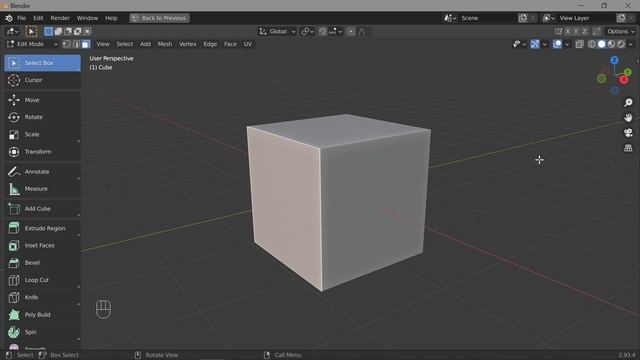This screenshot has width=640, height=360.
Task: Toggle viewport overlays display
Action: coord(557,44)
